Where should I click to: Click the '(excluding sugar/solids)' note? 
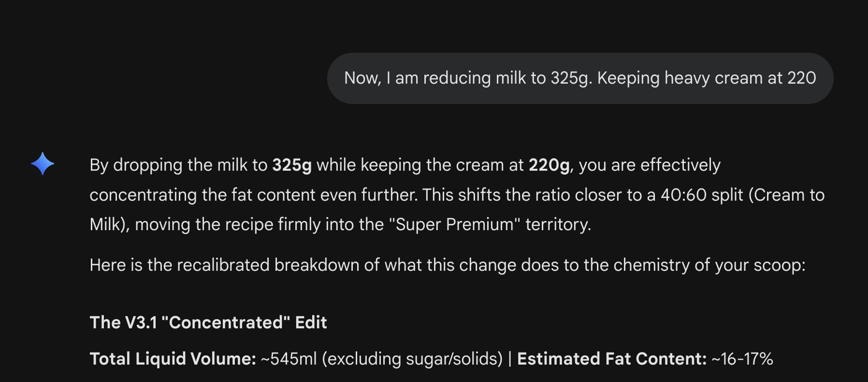412,359
